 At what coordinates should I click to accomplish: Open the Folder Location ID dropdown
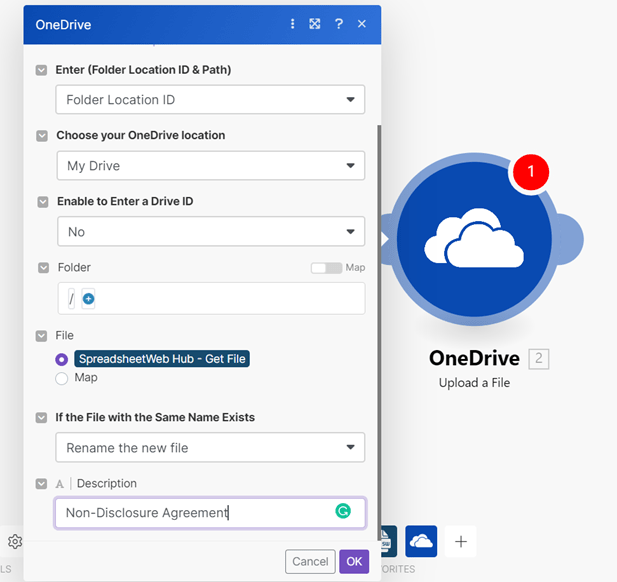[210, 100]
